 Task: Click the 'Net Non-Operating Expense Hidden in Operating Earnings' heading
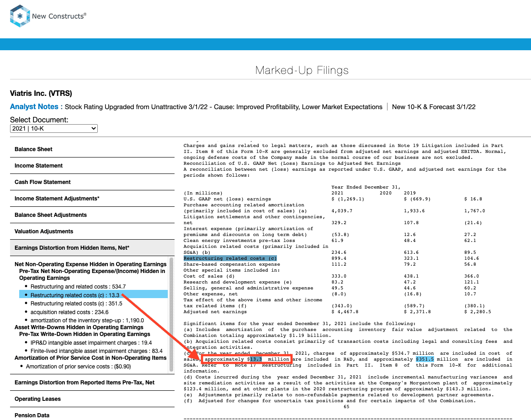(90, 264)
